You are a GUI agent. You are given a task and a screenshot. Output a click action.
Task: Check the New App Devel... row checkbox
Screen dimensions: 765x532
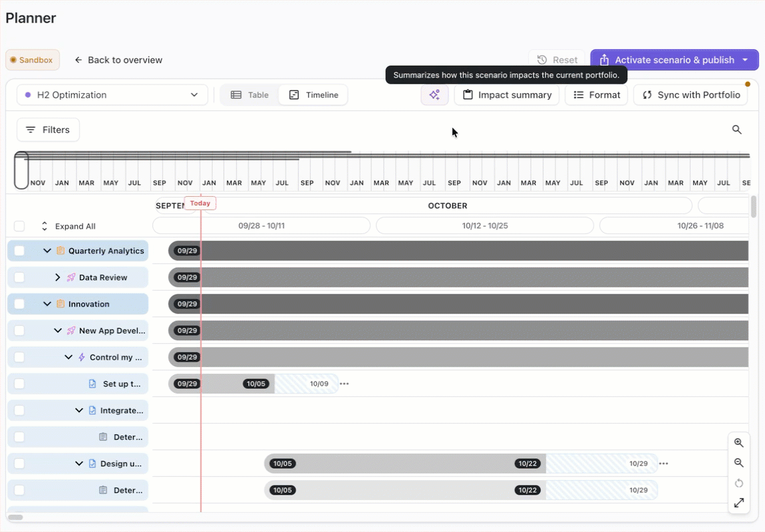coord(19,330)
